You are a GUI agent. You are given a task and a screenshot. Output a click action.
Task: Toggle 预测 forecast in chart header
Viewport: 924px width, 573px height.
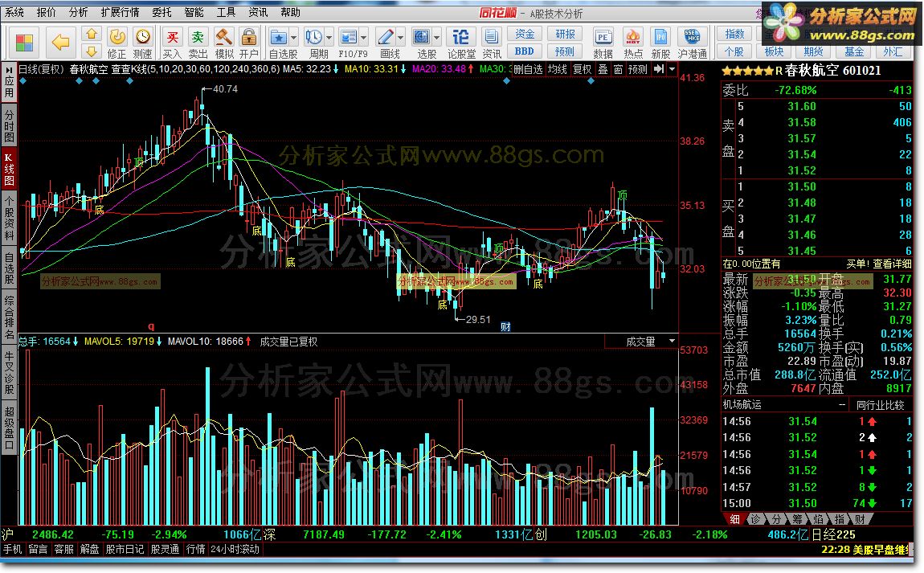(x=638, y=69)
